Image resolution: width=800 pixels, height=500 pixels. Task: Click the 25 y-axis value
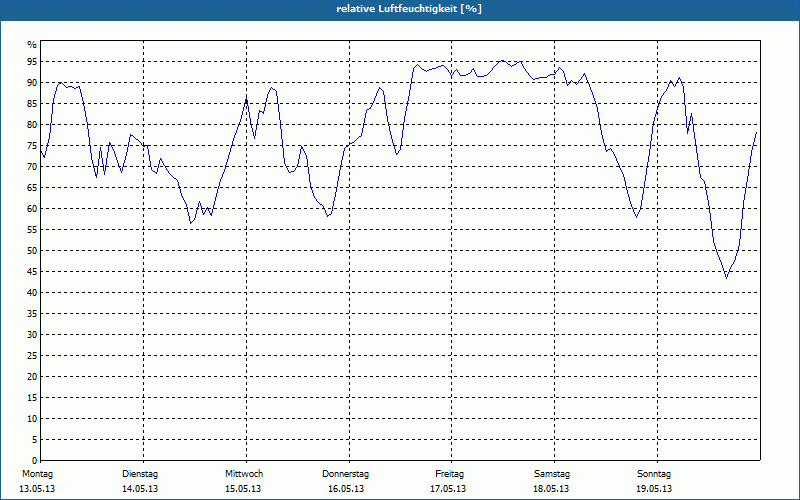(x=32, y=356)
